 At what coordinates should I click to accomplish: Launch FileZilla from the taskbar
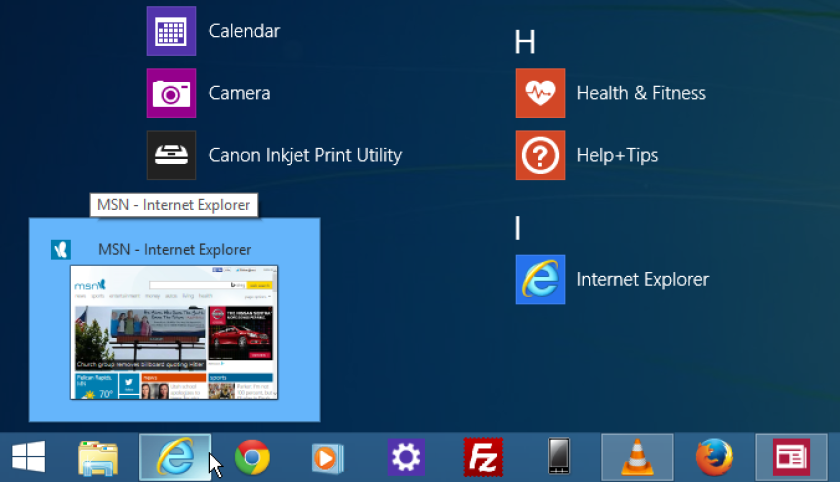point(483,457)
